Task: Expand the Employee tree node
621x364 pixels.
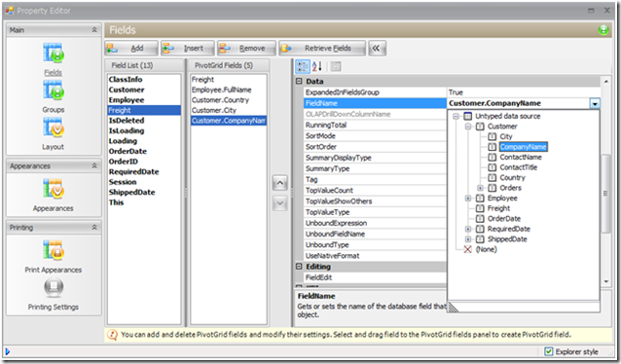Action: click(468, 198)
